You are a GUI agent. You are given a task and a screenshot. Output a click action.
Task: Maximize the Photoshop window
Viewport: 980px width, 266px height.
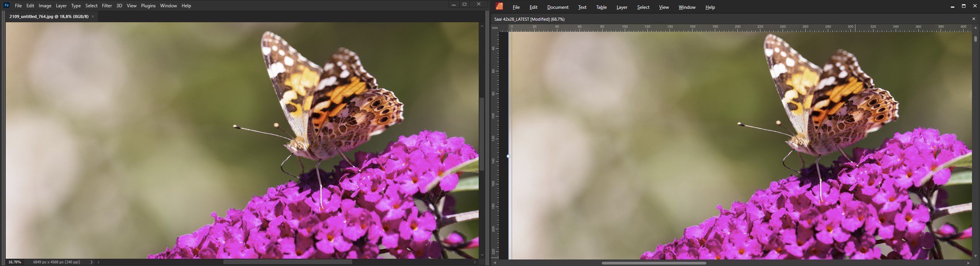pyautogui.click(x=465, y=4)
